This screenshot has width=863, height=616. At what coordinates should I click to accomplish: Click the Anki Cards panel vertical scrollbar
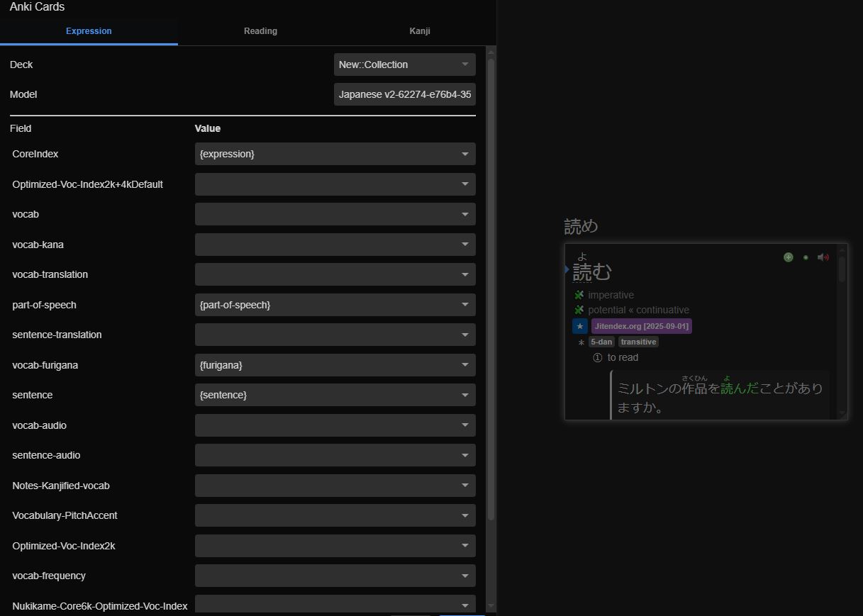pyautogui.click(x=491, y=284)
